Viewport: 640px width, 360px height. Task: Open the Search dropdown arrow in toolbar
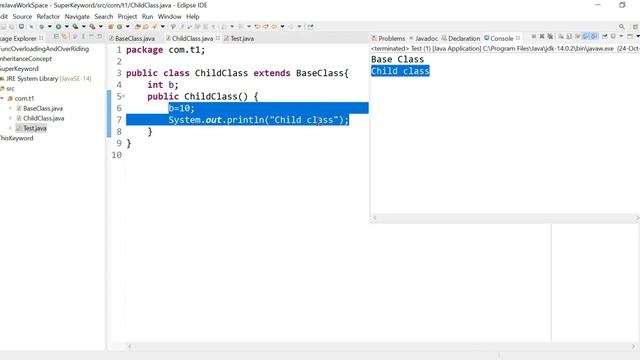coord(162,27)
